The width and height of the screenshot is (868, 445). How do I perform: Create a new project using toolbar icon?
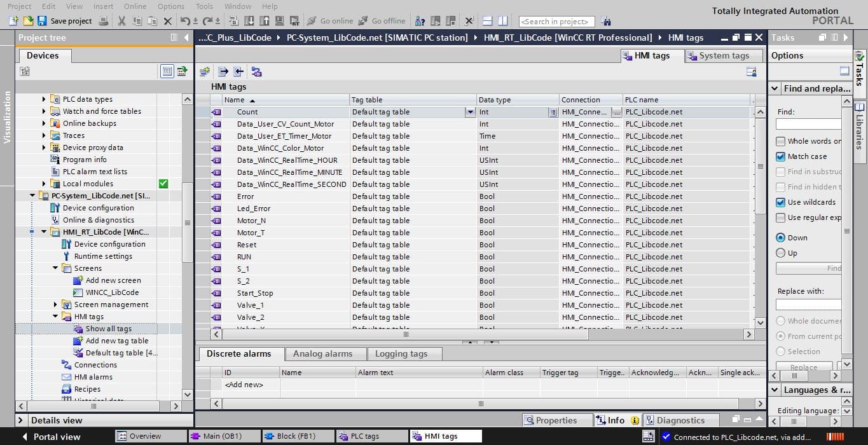coord(13,21)
